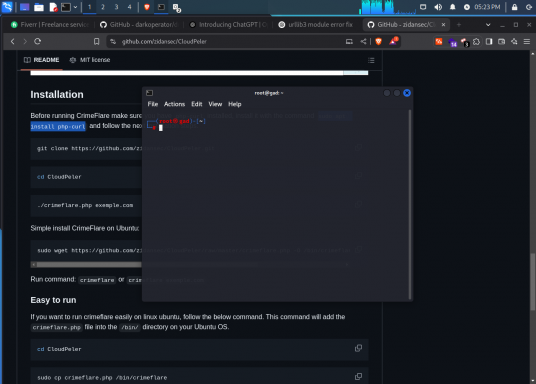This screenshot has width=536, height=384.
Task: Toggle the volume speaker in system tray
Action: click(x=438, y=7)
